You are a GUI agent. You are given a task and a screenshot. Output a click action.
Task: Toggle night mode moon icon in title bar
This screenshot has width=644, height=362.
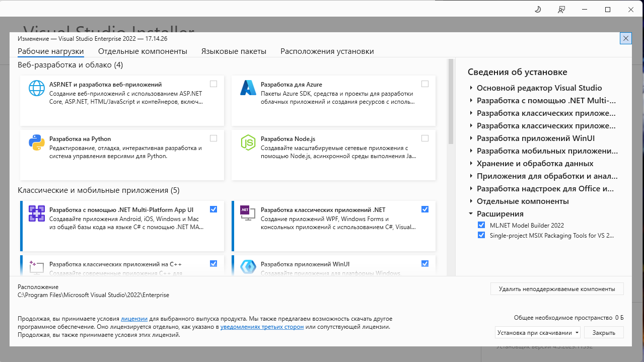538,10
